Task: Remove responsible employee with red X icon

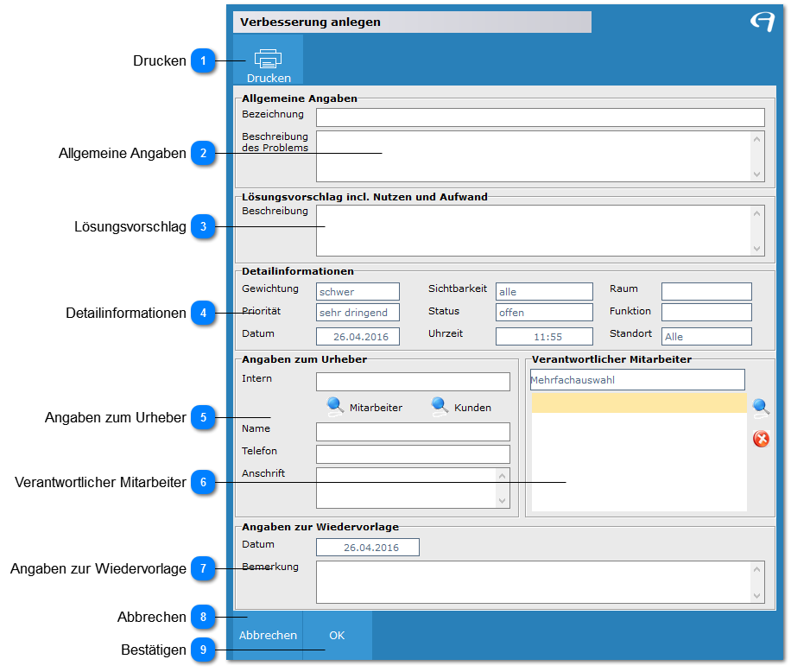Action: tap(761, 439)
